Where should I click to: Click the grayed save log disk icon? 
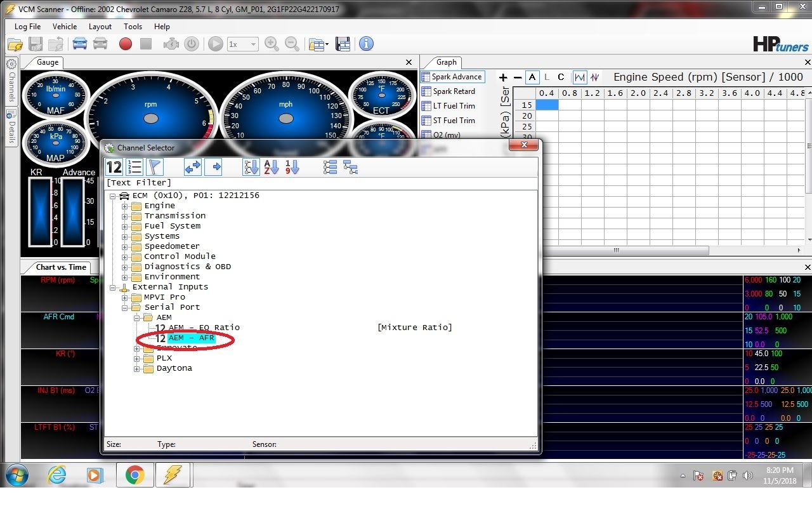36,44
